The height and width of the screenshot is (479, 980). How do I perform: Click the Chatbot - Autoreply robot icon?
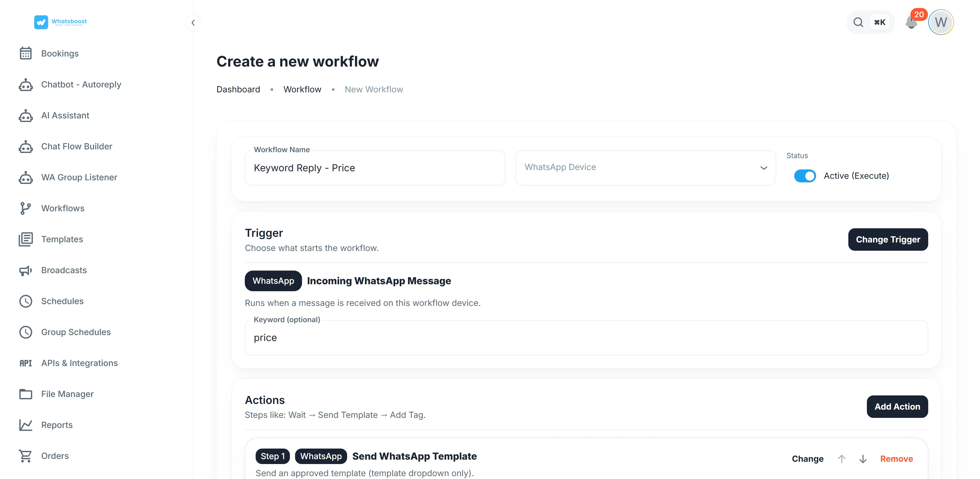click(26, 85)
